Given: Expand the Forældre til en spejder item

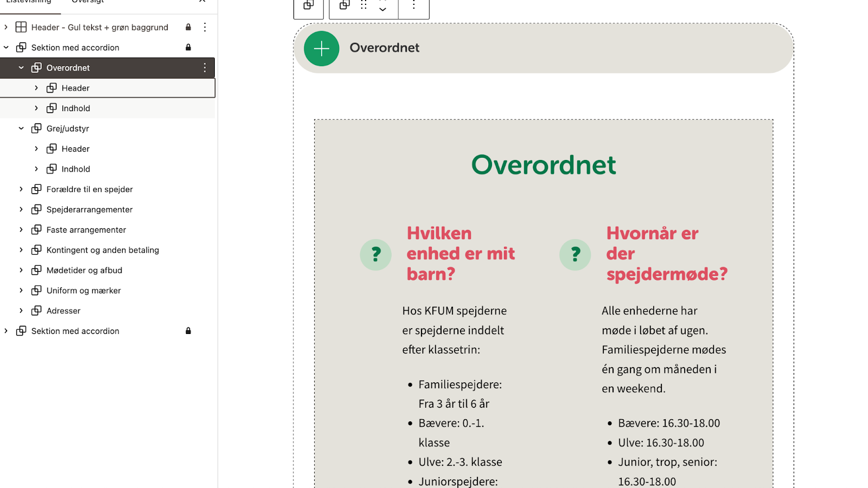Looking at the screenshot, I should tap(21, 189).
